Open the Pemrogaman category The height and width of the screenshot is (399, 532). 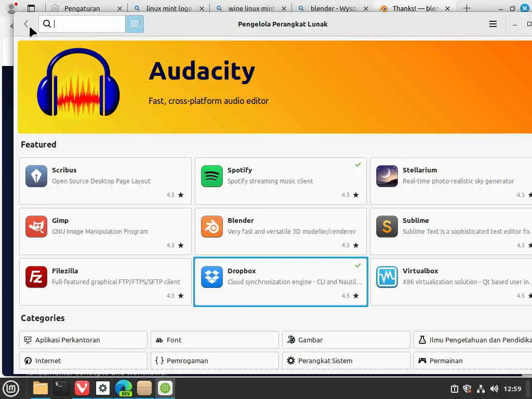215,361
